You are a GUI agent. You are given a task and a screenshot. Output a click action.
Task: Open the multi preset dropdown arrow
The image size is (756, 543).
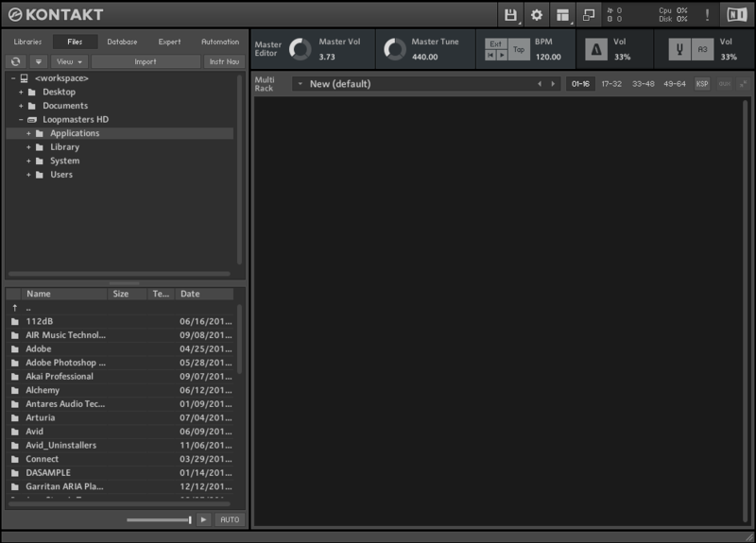point(301,84)
